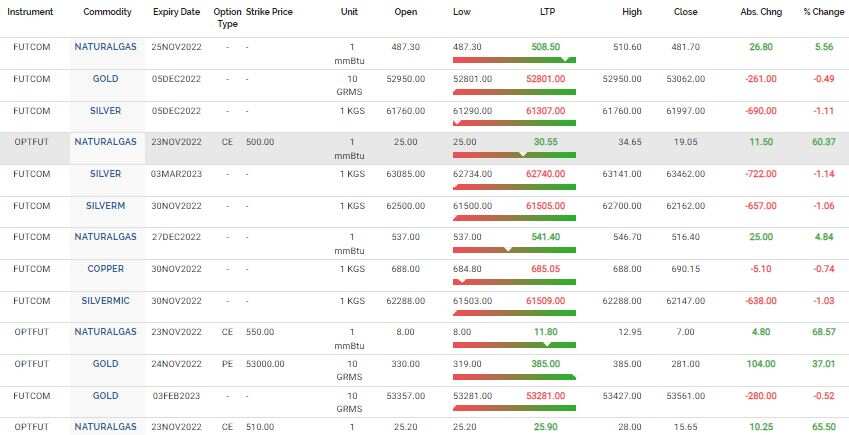849x435 pixels.
Task: Click the COPPER row price range bar
Action: click(x=515, y=281)
